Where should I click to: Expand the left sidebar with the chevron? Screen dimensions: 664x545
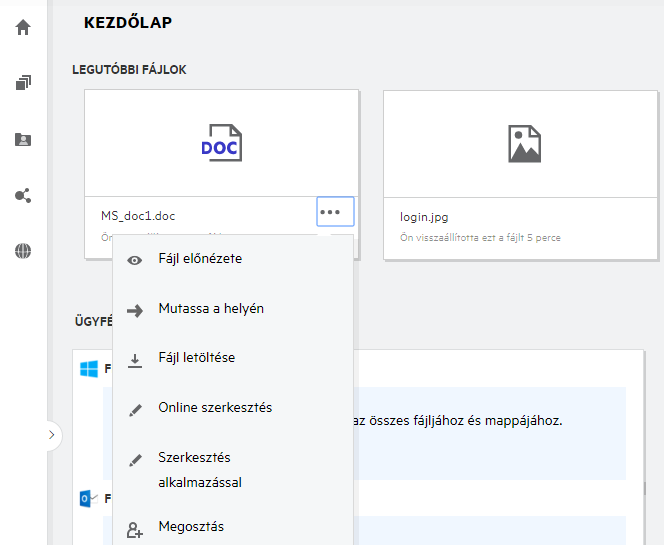52,435
